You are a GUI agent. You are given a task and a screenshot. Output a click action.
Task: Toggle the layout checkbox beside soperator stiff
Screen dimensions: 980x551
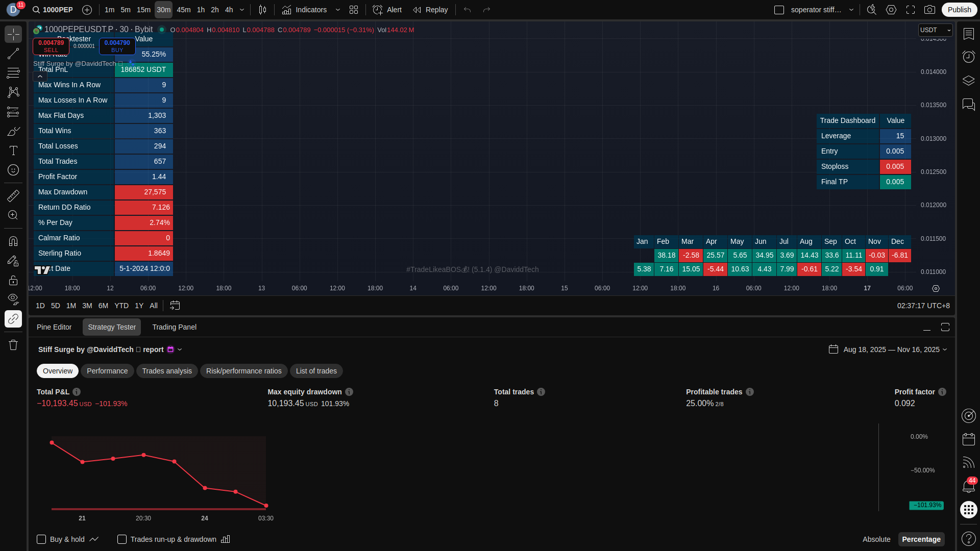pyautogui.click(x=779, y=10)
